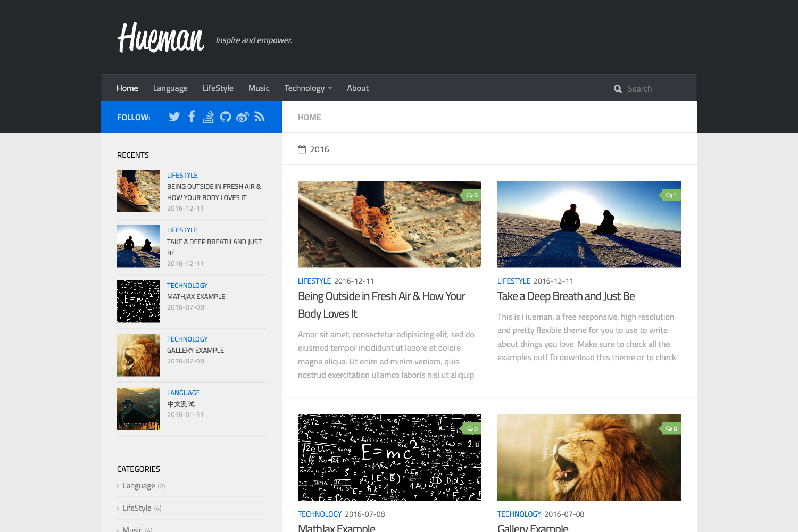Click the comment badge on Gallery Example post

[x=671, y=428]
